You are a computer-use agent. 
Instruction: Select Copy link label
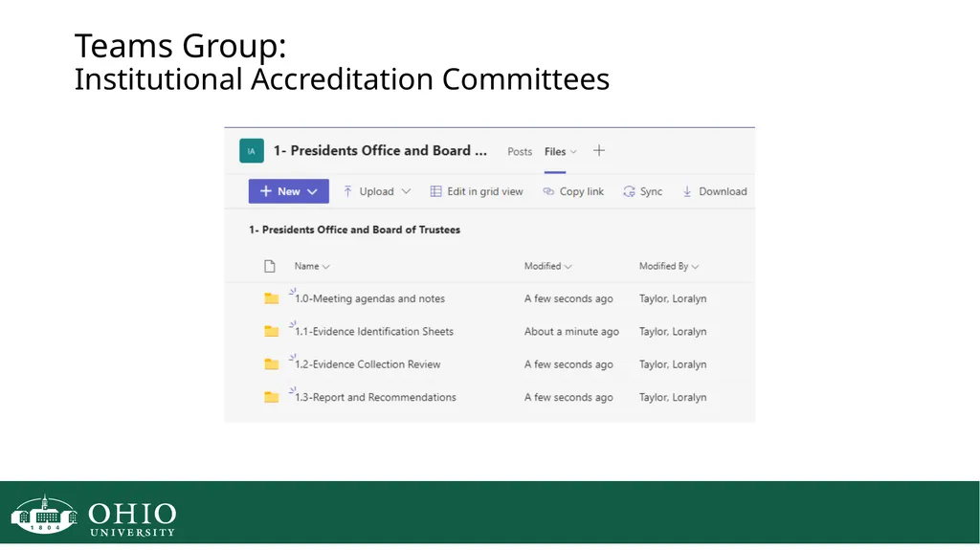tap(581, 191)
